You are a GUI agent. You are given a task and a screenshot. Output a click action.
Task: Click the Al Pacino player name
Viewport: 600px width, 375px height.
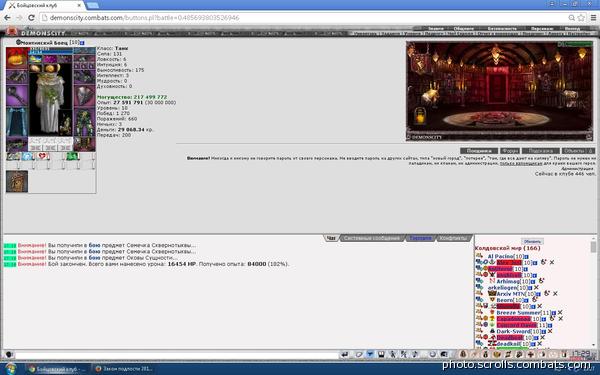500,256
